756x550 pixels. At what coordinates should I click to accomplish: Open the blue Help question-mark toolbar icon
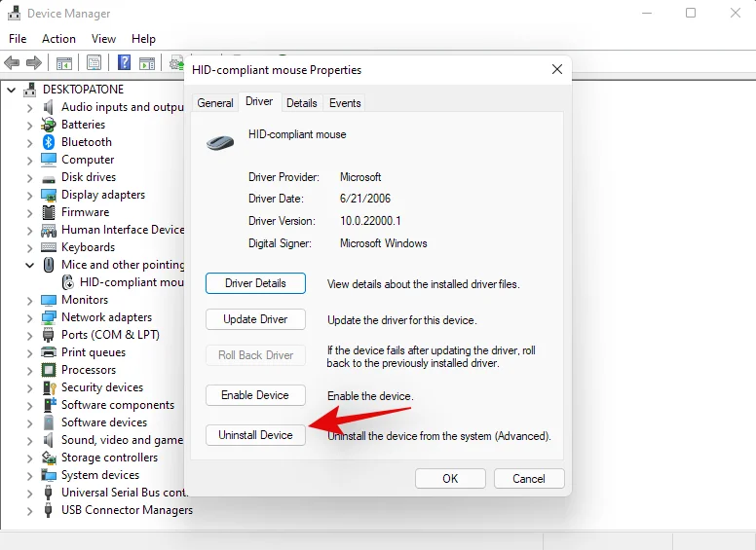pos(124,62)
